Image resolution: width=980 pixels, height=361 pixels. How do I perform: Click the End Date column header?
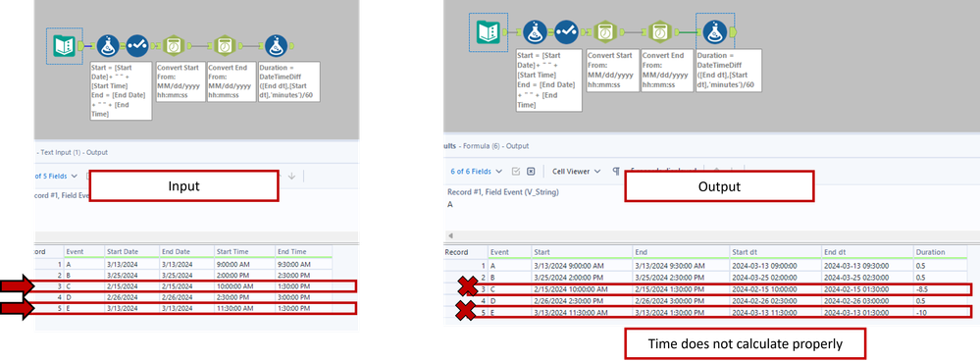186,252
